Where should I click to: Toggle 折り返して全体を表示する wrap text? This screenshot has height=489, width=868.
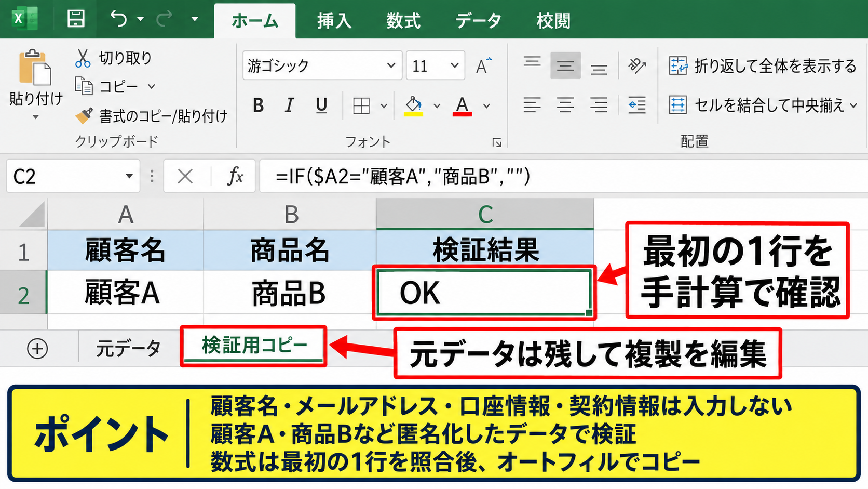pyautogui.click(x=762, y=66)
